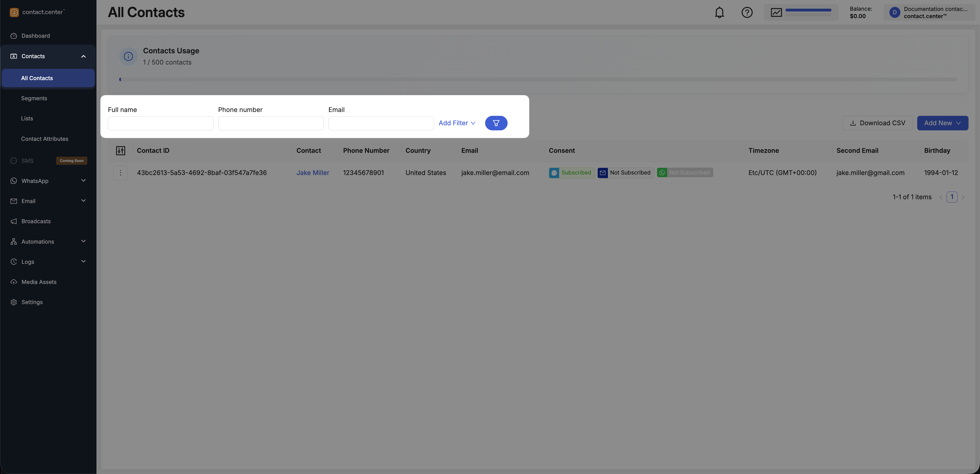
Task: Open the Jake Miller contact link
Action: (x=313, y=173)
